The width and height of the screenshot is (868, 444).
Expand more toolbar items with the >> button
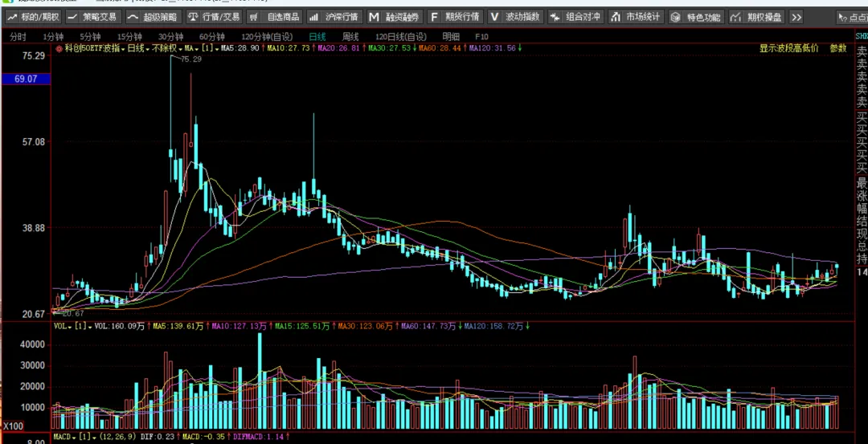pos(796,17)
